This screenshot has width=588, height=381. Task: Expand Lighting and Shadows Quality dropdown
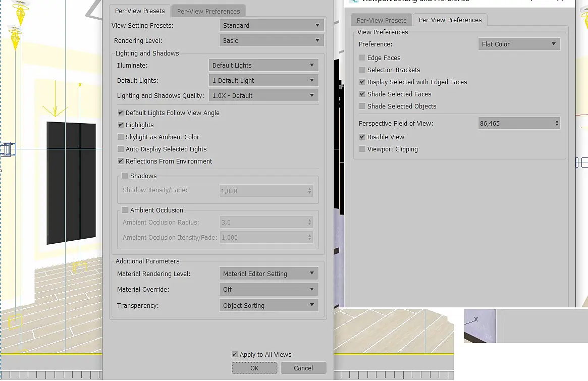263,95
